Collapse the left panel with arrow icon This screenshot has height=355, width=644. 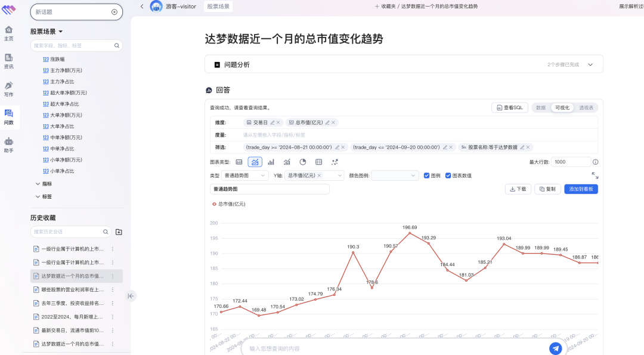(131, 296)
